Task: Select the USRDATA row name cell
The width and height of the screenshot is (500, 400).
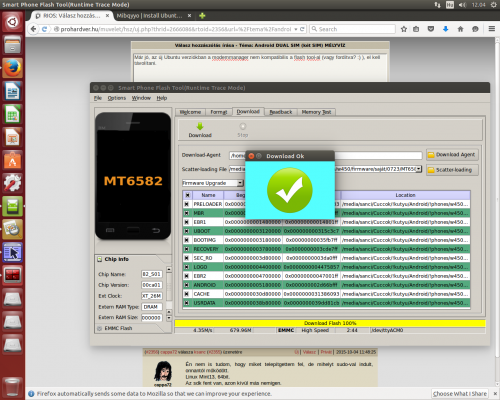Action: 208,303
